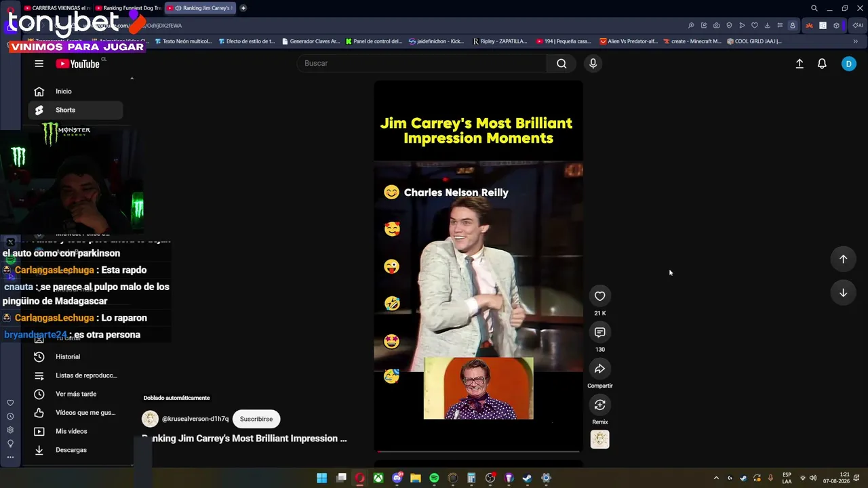This screenshot has height=488, width=868.
Task: Open Mis vídeos in the sidebar
Action: (x=75, y=431)
